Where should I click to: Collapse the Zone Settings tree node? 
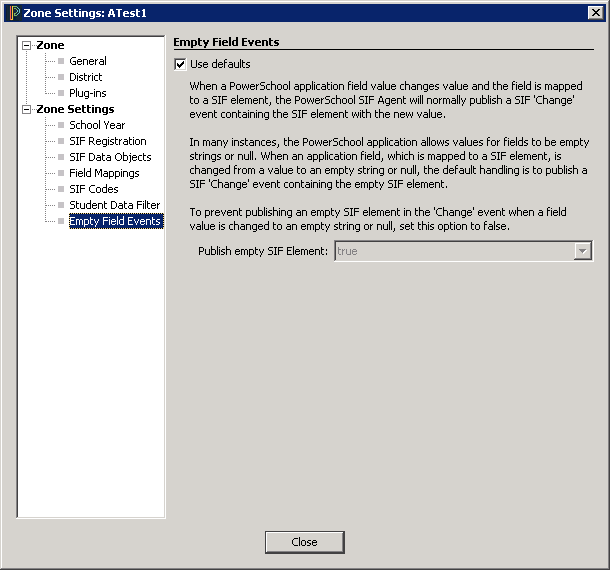tap(27, 110)
